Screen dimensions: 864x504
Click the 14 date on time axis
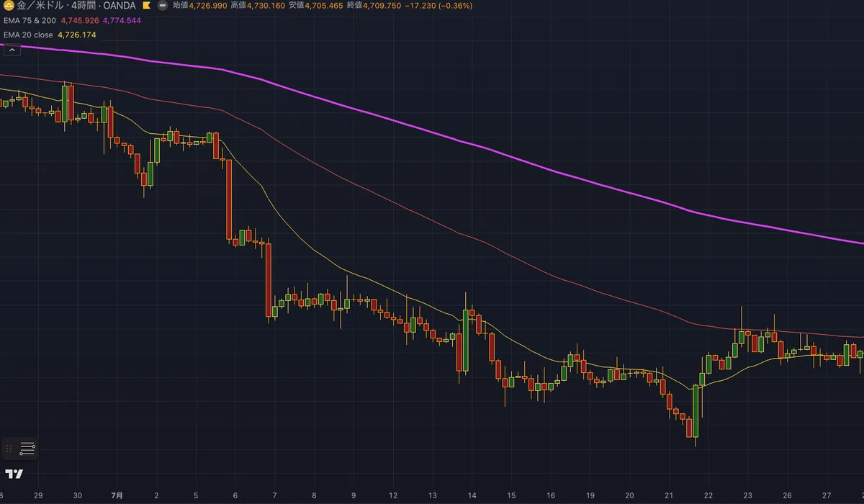(472, 495)
